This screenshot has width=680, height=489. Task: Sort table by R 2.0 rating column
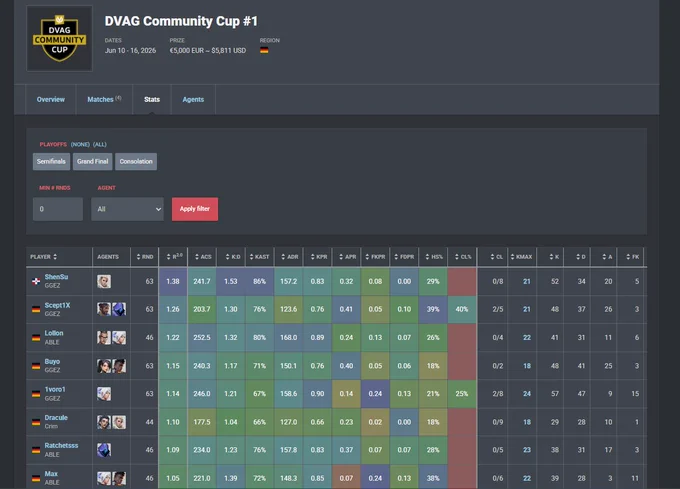pyautogui.click(x=174, y=257)
